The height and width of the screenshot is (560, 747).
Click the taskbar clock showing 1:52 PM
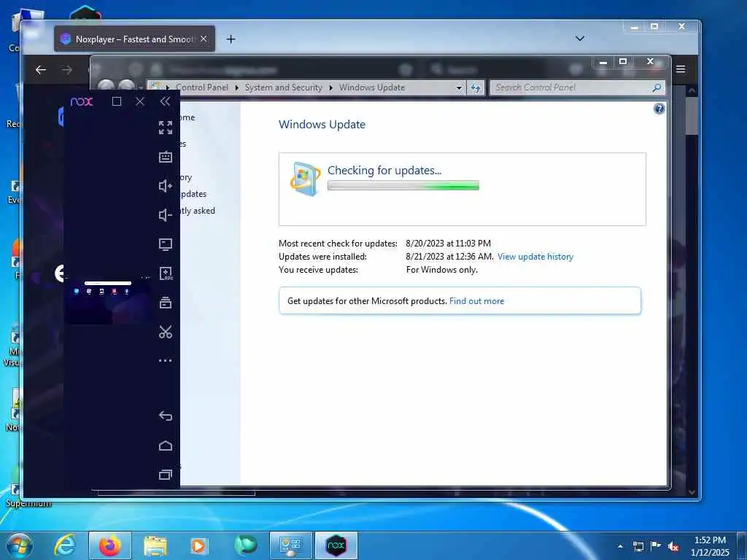click(x=710, y=545)
